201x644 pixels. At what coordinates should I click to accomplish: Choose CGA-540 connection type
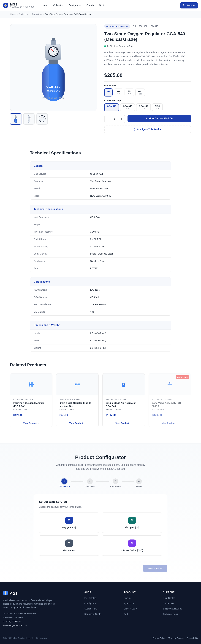[x=112, y=107]
